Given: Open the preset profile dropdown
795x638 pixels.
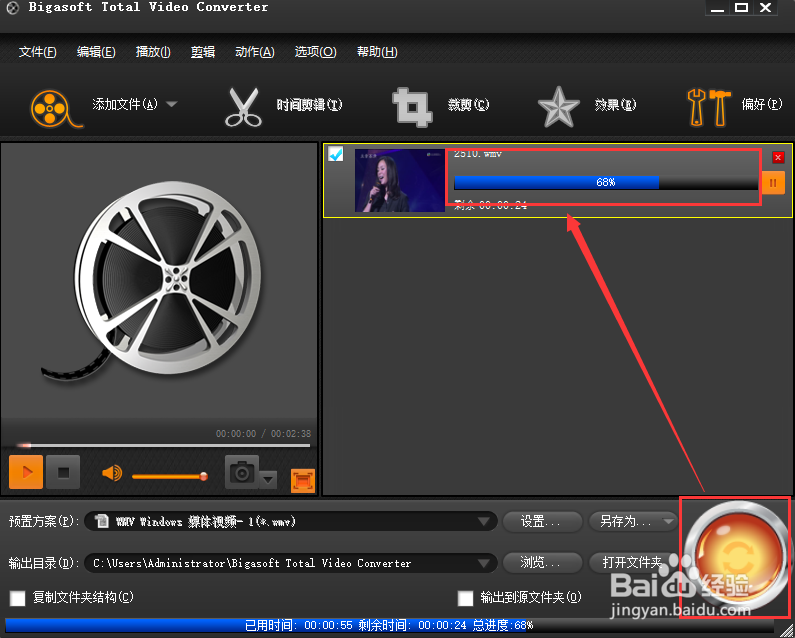Looking at the screenshot, I should [484, 521].
